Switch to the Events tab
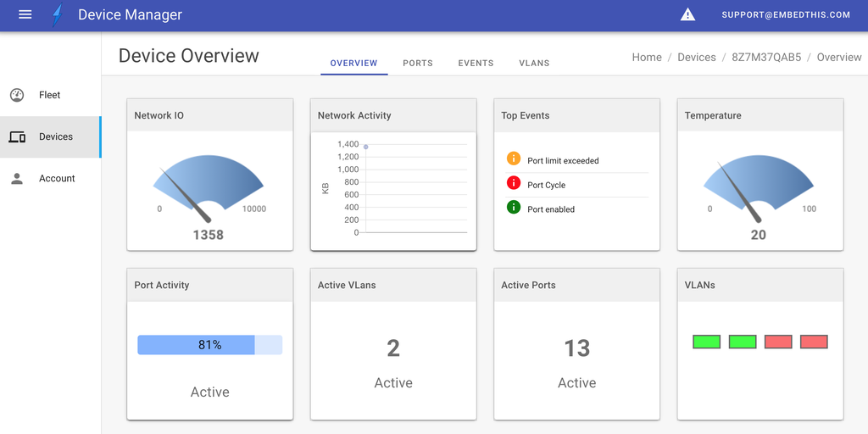868x434 pixels. pyautogui.click(x=476, y=64)
